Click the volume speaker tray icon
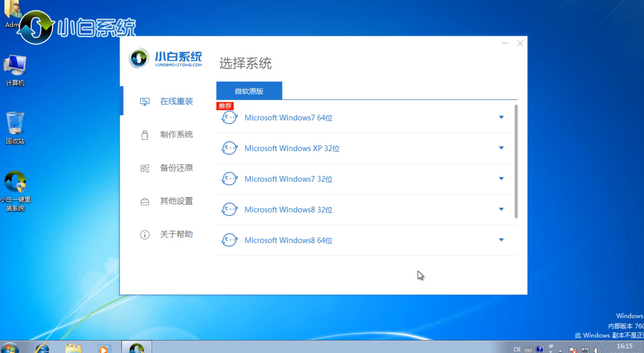Image resolution: width=644 pixels, height=353 pixels. (x=597, y=350)
